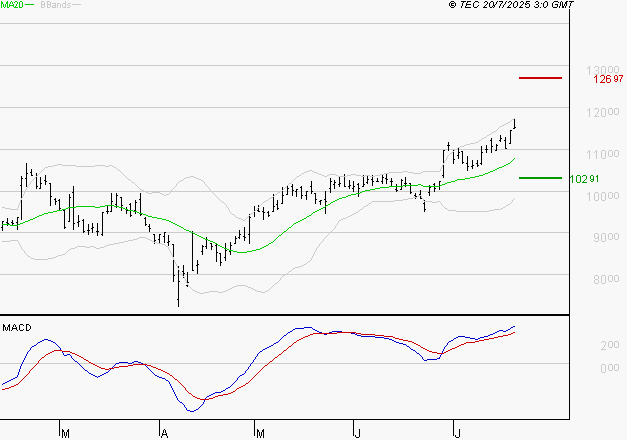Click the second M month marker
The image size is (627, 440).
click(260, 433)
